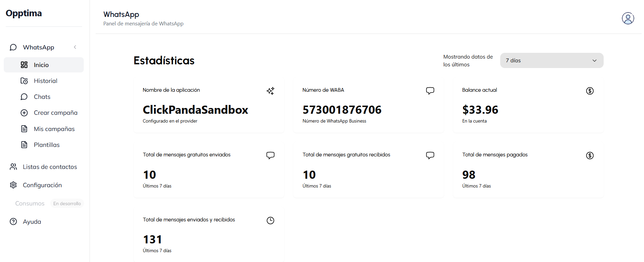Click the Opptima logo

[x=24, y=13]
